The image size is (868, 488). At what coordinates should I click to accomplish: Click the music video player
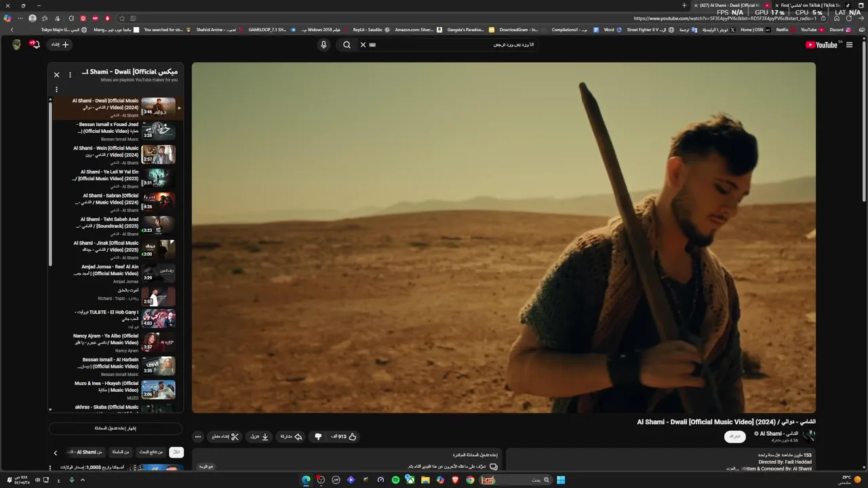503,238
